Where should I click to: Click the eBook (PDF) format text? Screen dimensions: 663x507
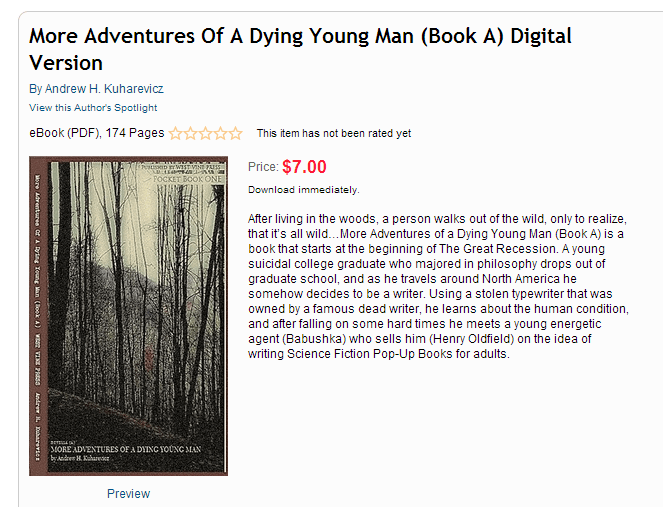point(62,133)
